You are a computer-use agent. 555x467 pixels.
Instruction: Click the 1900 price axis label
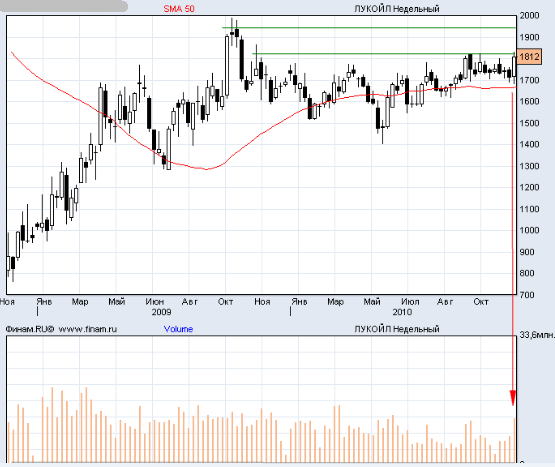coord(529,37)
